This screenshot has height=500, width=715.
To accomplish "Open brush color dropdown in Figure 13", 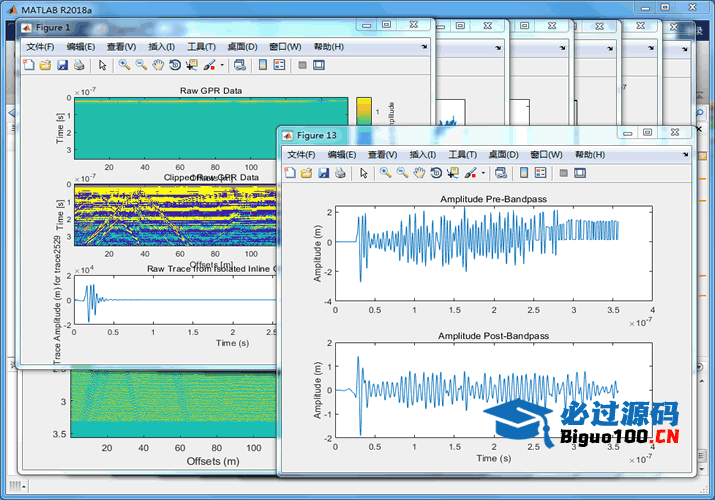I will pyautogui.click(x=483, y=173).
